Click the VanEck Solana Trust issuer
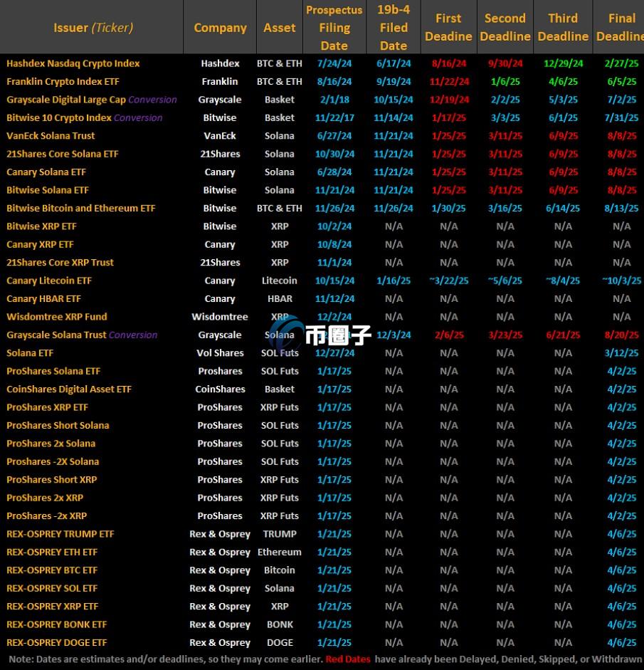 pyautogui.click(x=51, y=136)
